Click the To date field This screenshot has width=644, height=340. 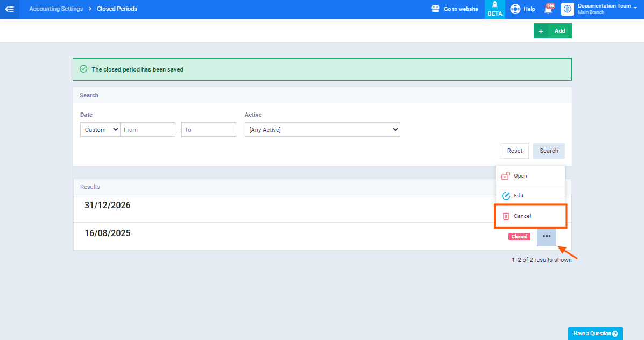click(x=209, y=129)
